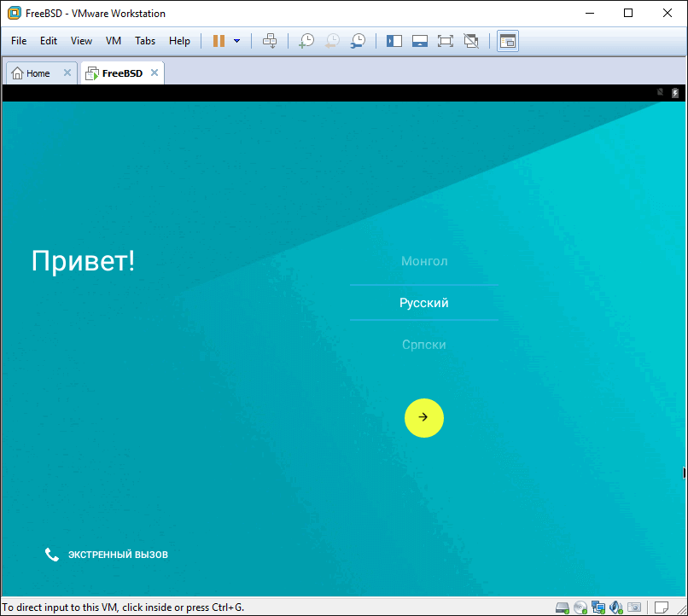
Task: Minimize the VMware Workstation window
Action: [x=590, y=13]
